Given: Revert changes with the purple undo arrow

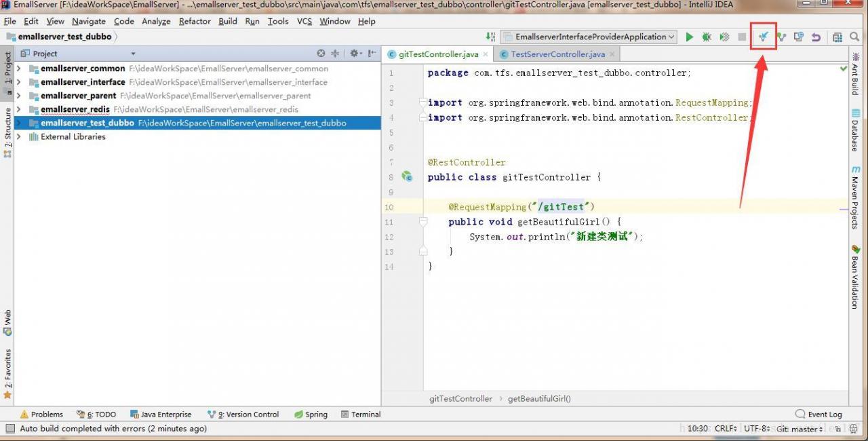Looking at the screenshot, I should (x=816, y=37).
